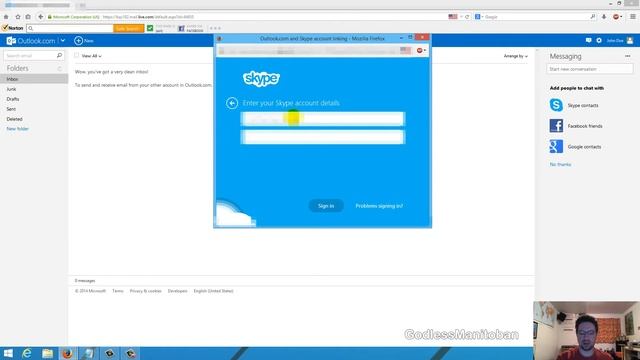This screenshot has width=640, height=360.
Task: Open the search engine selector dropdown
Action: tap(478, 17)
